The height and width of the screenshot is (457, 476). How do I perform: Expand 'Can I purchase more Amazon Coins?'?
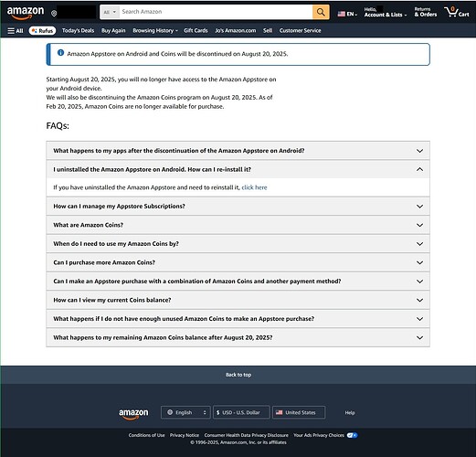(x=238, y=262)
